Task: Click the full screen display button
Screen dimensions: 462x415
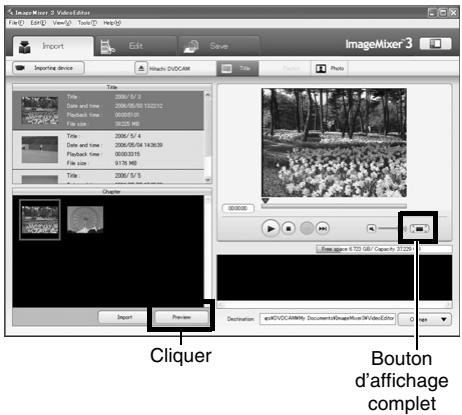Action: [x=419, y=229]
